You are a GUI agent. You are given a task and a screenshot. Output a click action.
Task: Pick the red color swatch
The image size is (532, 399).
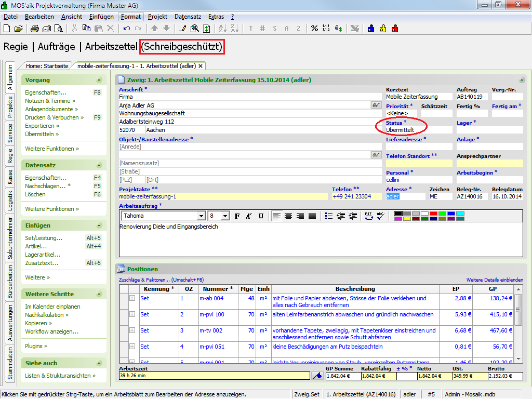(433, 214)
